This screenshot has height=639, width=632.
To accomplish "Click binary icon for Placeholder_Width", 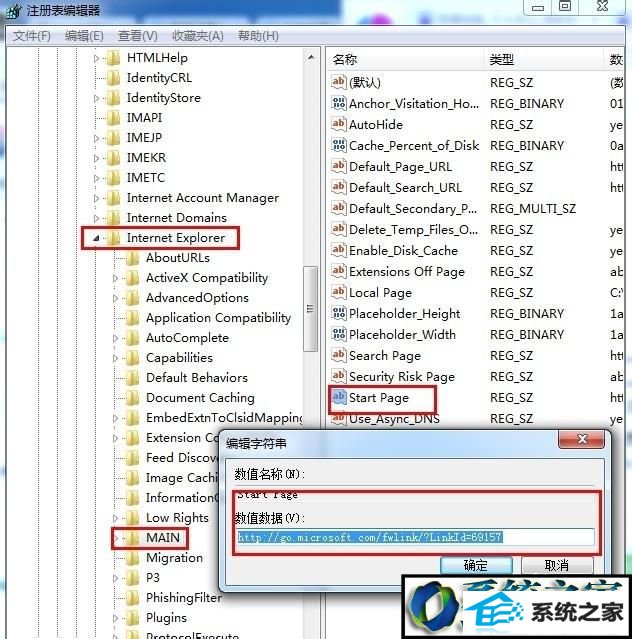I will point(339,334).
